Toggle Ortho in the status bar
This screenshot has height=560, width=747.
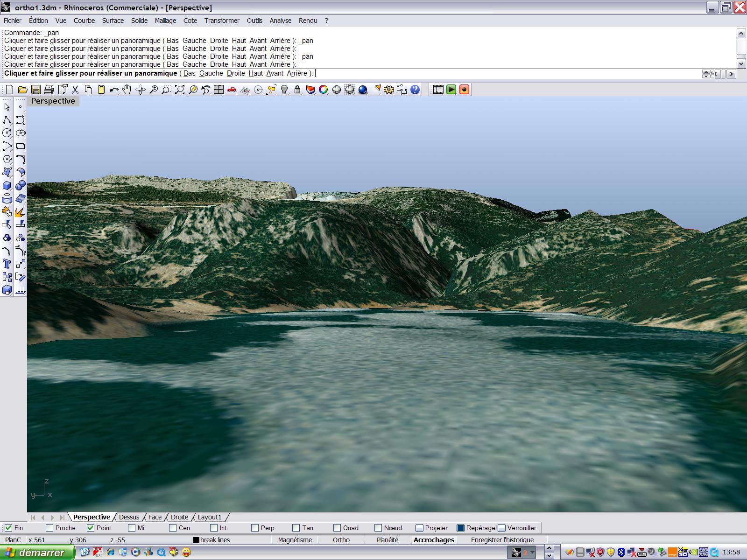tap(341, 540)
